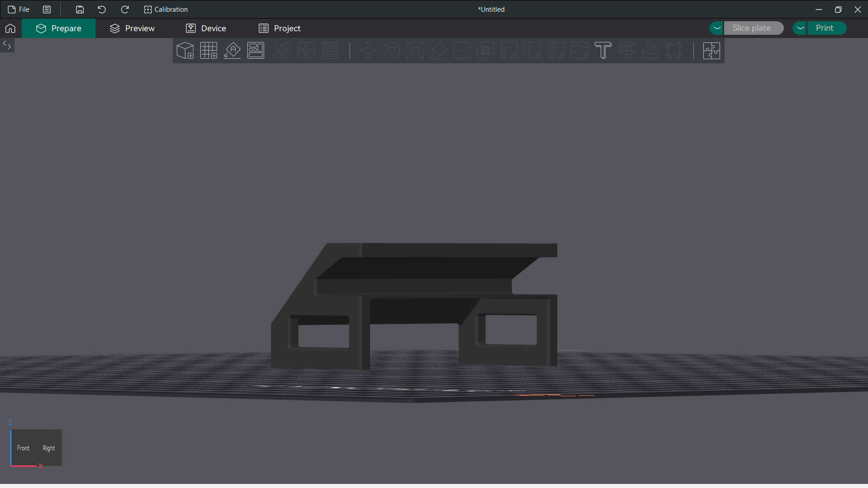Click the Auto orient icon

[x=232, y=51]
